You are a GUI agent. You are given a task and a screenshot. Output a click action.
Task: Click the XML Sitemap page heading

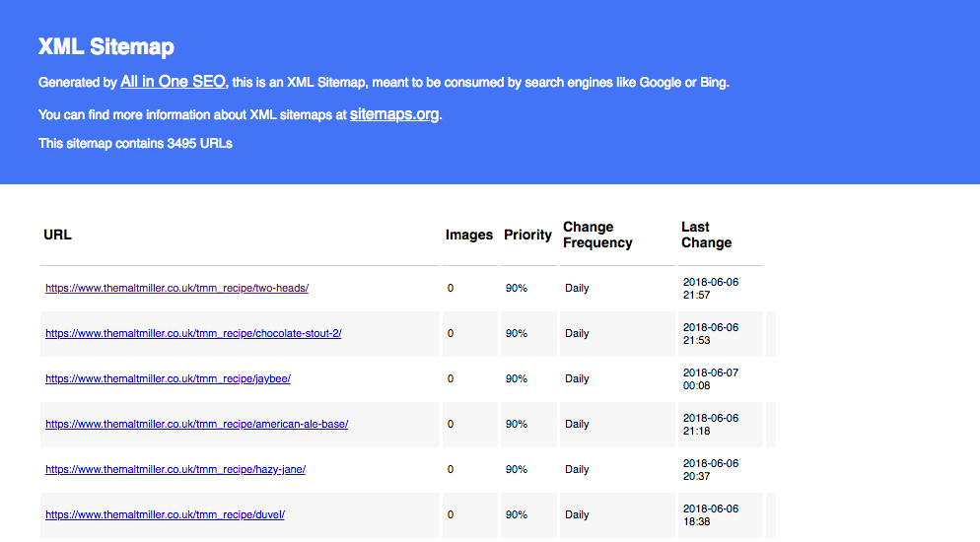[x=105, y=47]
